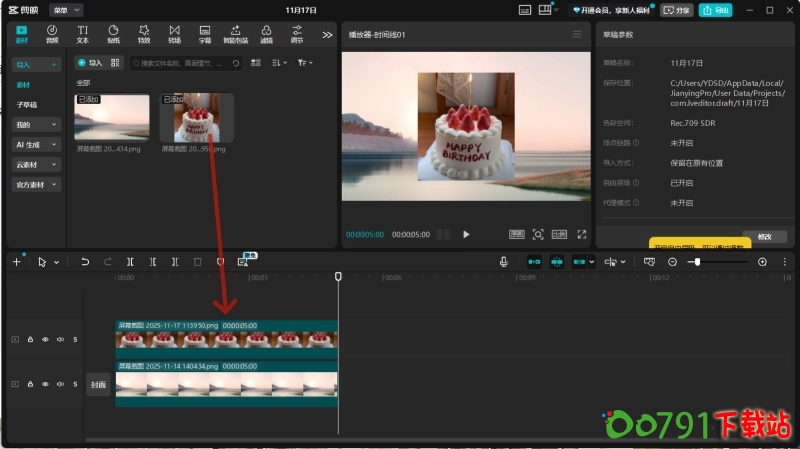Click the microphone record voiceover icon
The image size is (800, 449).
pos(504,262)
